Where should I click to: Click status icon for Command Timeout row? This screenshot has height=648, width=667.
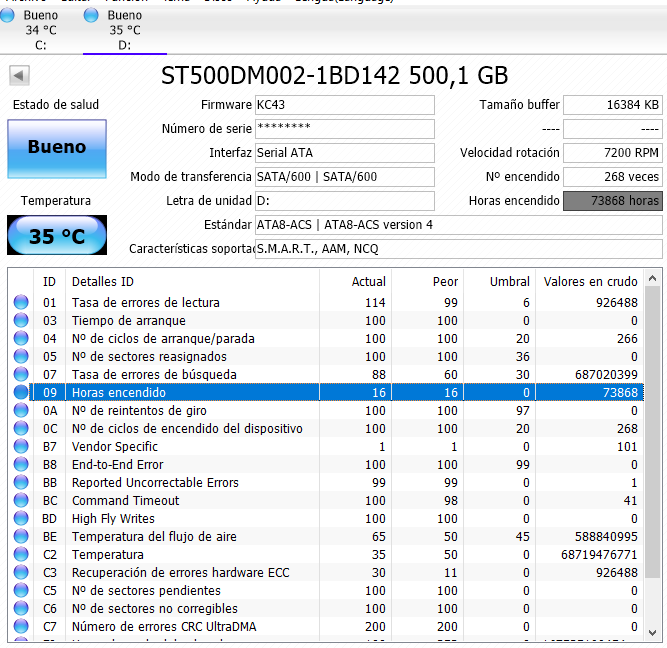point(21,501)
